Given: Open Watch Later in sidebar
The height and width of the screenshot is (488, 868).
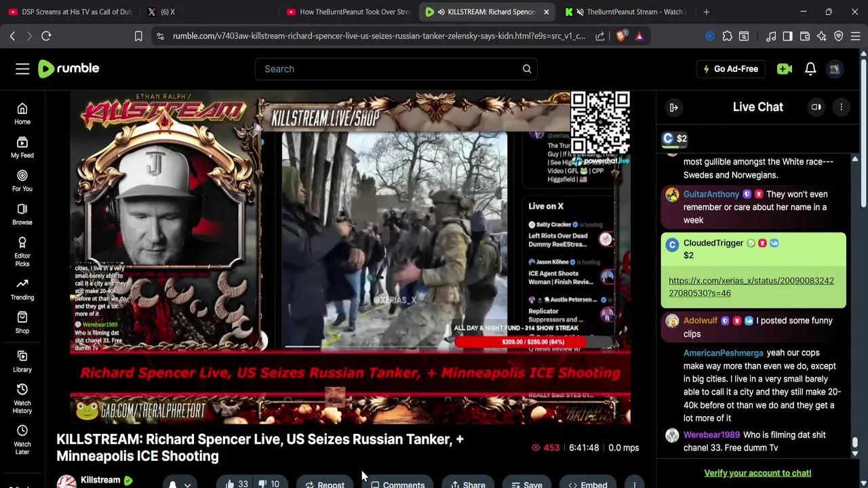Looking at the screenshot, I should pyautogui.click(x=22, y=440).
